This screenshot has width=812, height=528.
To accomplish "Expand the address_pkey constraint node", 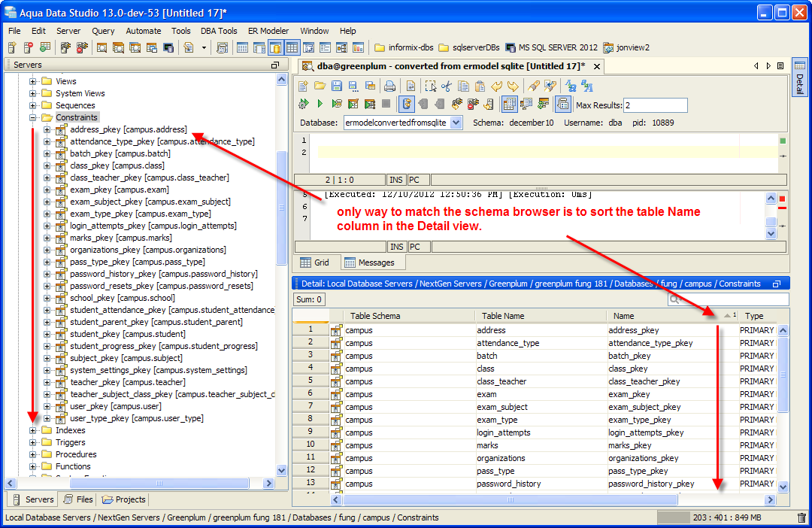I will [x=47, y=129].
